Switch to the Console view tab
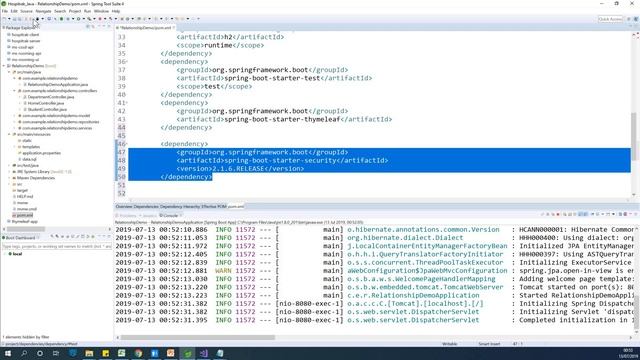This screenshot has height=360, width=640. click(x=170, y=216)
